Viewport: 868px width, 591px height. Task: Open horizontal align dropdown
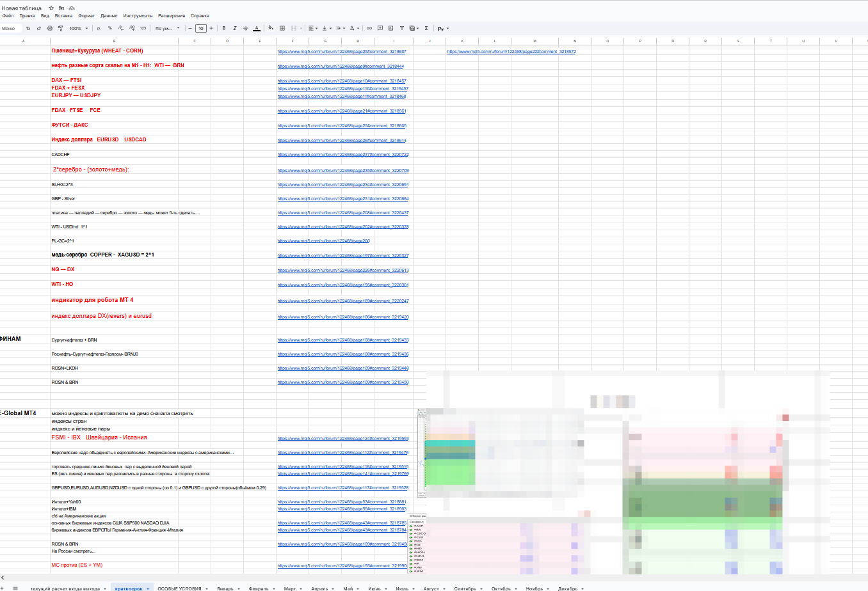click(x=313, y=28)
